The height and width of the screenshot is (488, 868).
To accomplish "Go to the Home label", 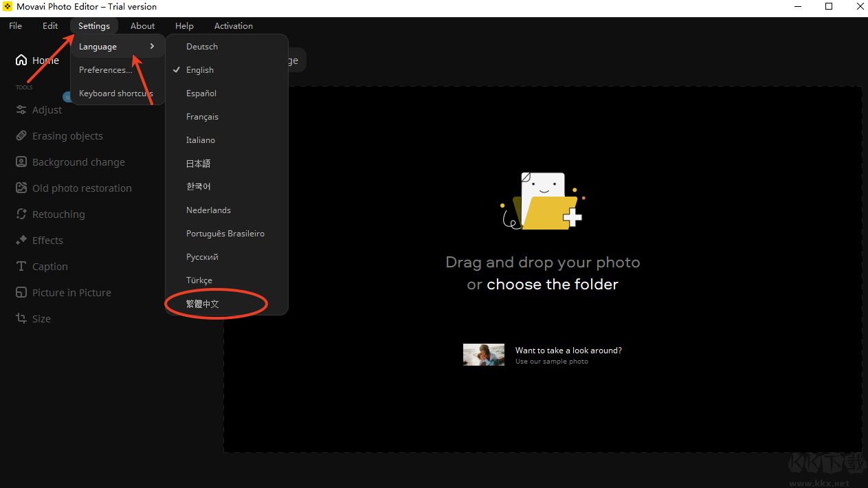I will tap(45, 60).
